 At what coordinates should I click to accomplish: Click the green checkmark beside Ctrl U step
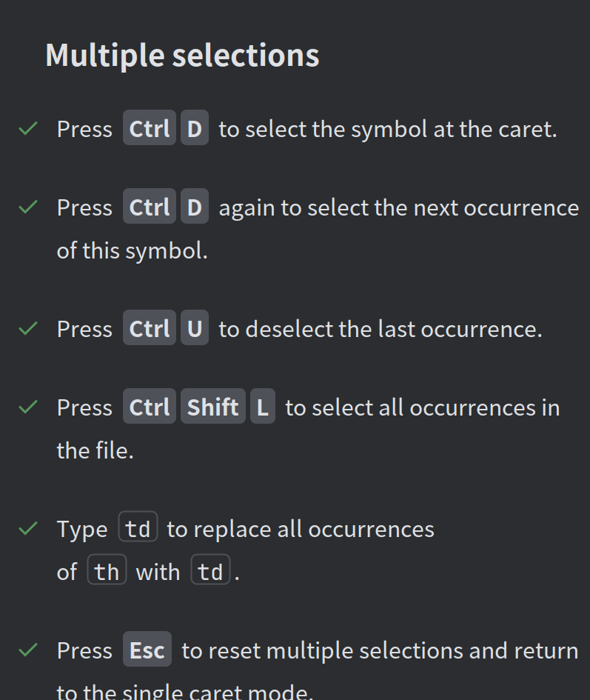[28, 329]
